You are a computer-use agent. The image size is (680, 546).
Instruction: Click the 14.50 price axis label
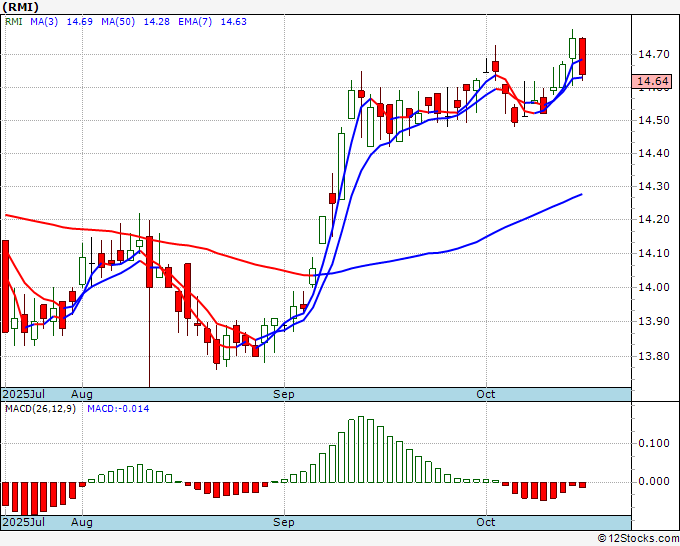click(x=654, y=120)
